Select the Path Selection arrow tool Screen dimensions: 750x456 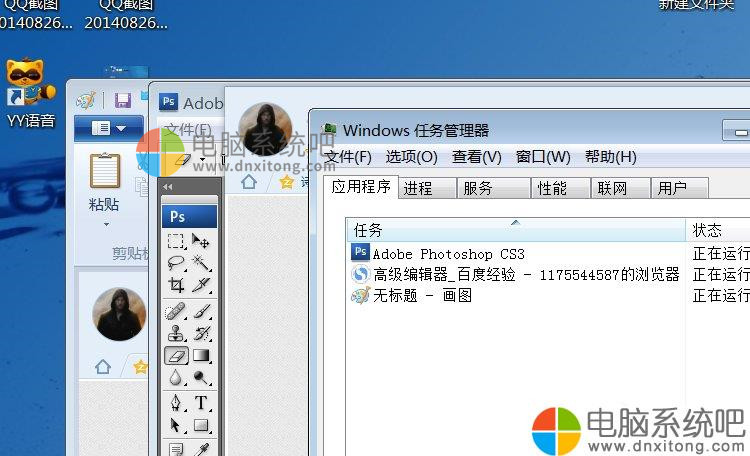176,425
